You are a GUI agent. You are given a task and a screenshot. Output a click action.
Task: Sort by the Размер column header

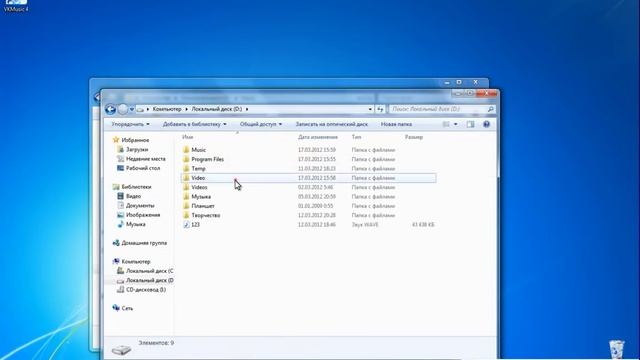[413, 137]
